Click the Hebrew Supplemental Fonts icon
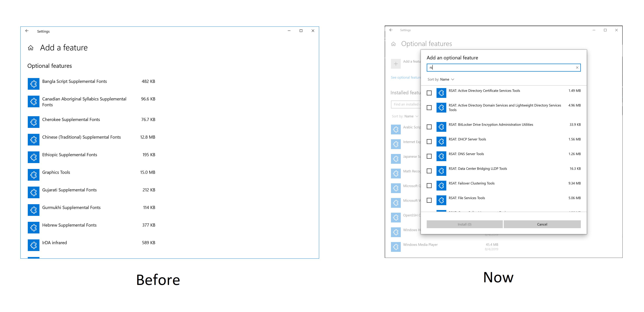Viewport: 644px width, 312px height. (x=33, y=228)
